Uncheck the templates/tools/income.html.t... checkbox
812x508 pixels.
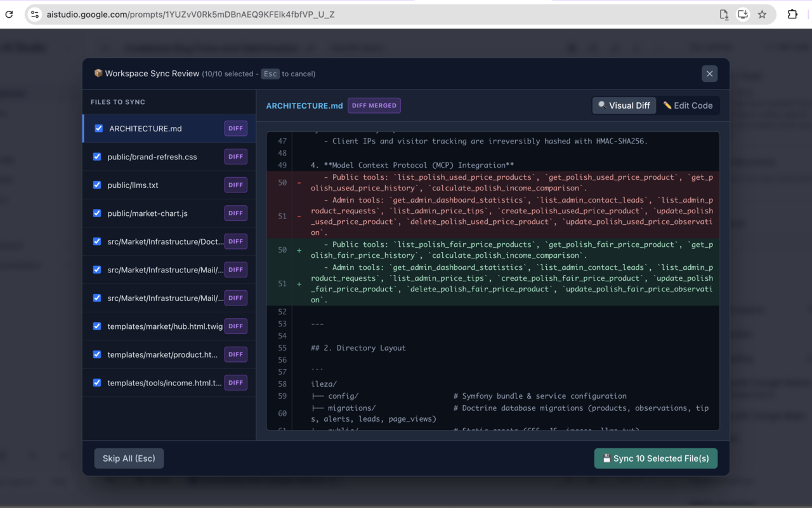pos(97,382)
